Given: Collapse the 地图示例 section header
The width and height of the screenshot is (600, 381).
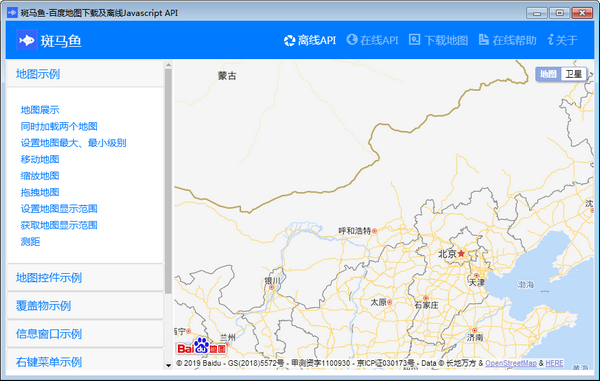Looking at the screenshot, I should pyautogui.click(x=85, y=74).
